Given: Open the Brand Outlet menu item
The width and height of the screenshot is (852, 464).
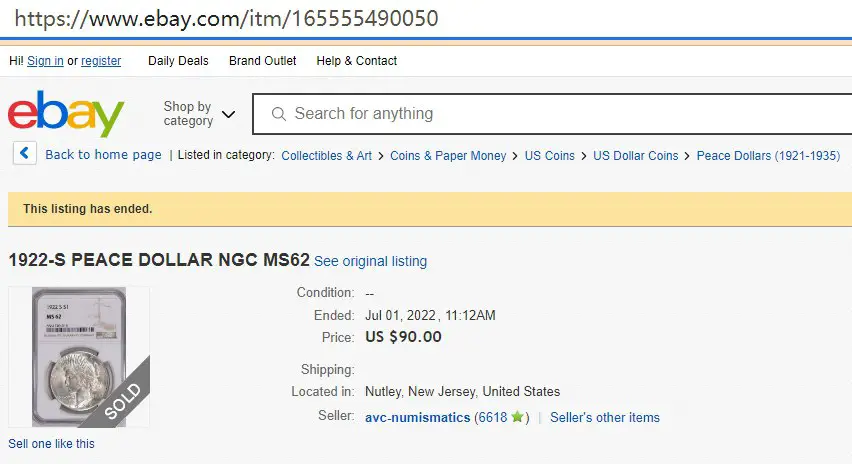Looking at the screenshot, I should click(x=262, y=61).
